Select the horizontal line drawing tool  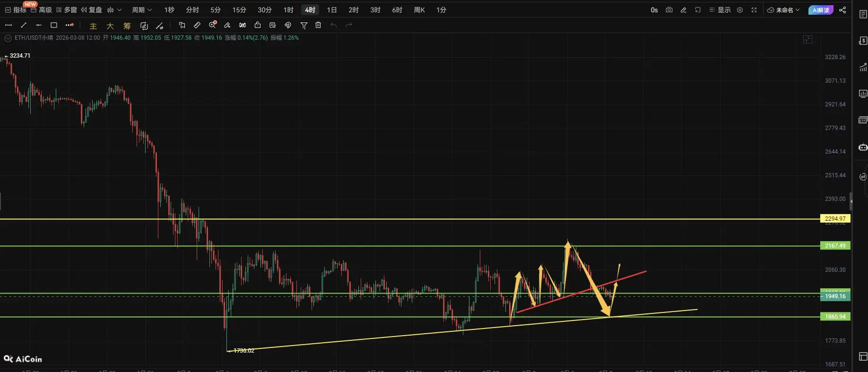[x=9, y=25]
